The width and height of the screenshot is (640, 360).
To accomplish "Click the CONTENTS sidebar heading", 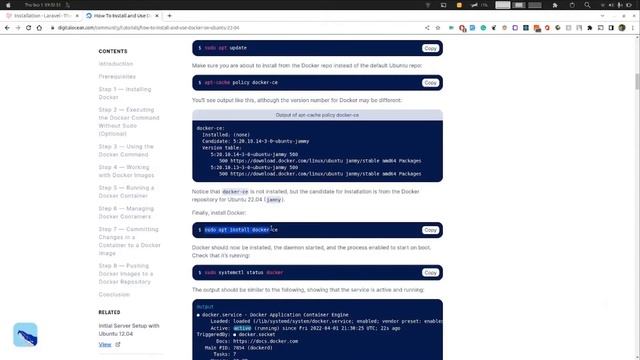I will tap(113, 51).
